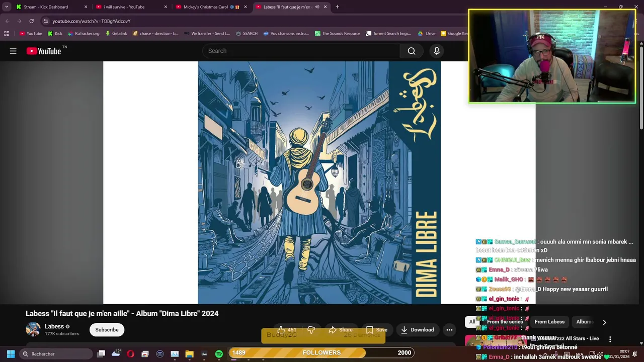Open the weather widget on the taskbar

click(116, 353)
